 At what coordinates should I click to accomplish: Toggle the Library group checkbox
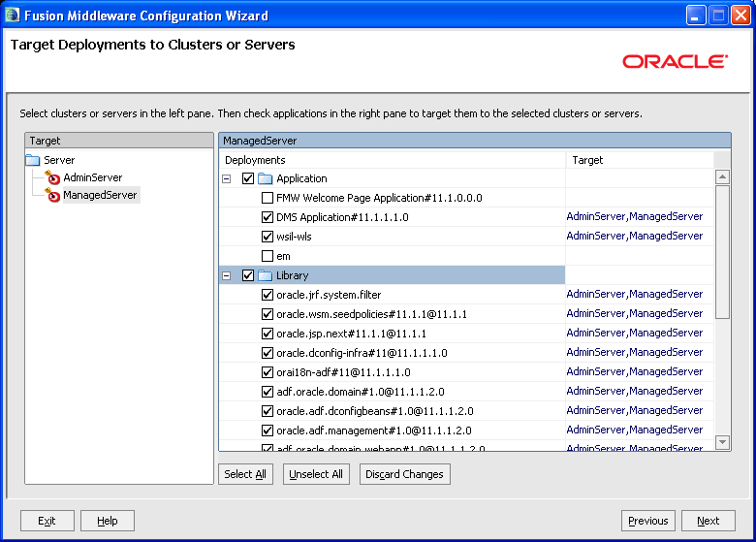[248, 275]
